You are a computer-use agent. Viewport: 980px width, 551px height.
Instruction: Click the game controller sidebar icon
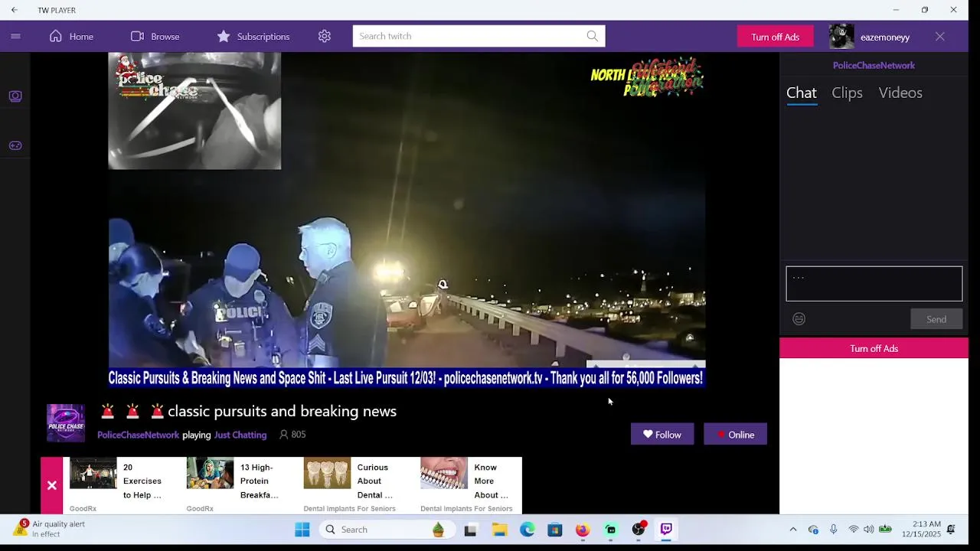(x=15, y=145)
